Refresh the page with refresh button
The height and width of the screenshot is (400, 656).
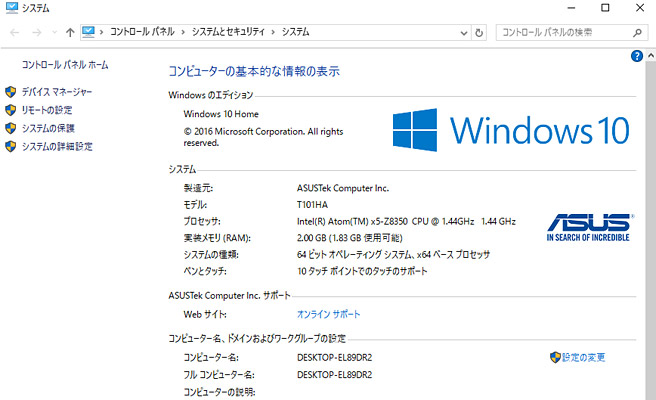(479, 33)
